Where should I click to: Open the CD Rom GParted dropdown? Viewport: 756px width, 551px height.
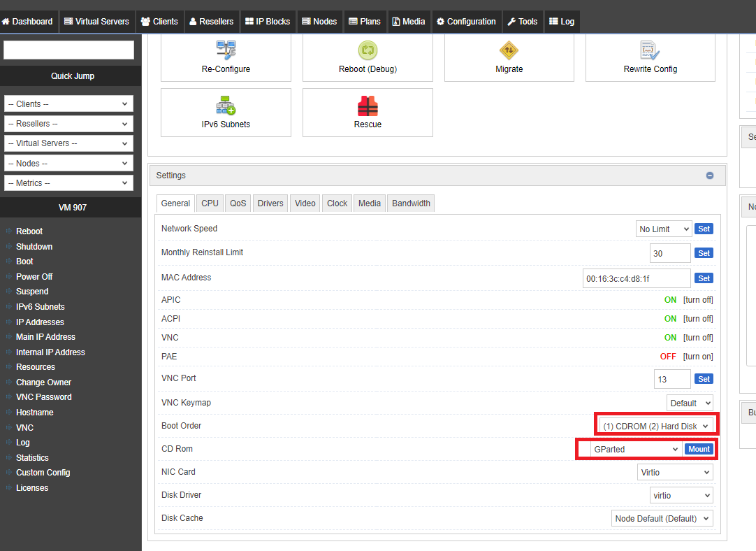[635, 450]
